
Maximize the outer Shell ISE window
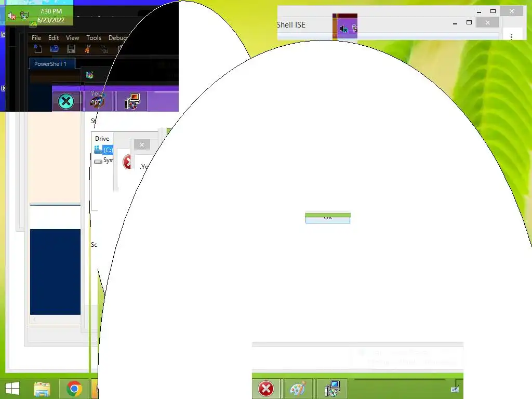493,11
